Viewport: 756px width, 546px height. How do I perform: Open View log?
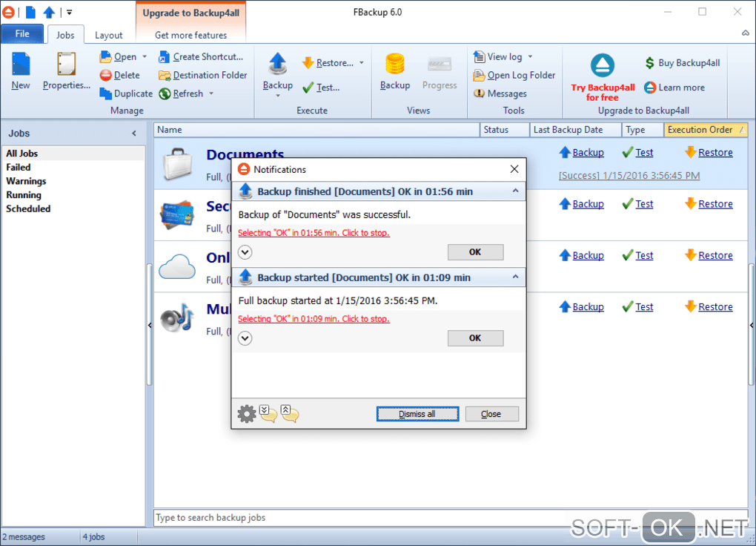tap(498, 57)
